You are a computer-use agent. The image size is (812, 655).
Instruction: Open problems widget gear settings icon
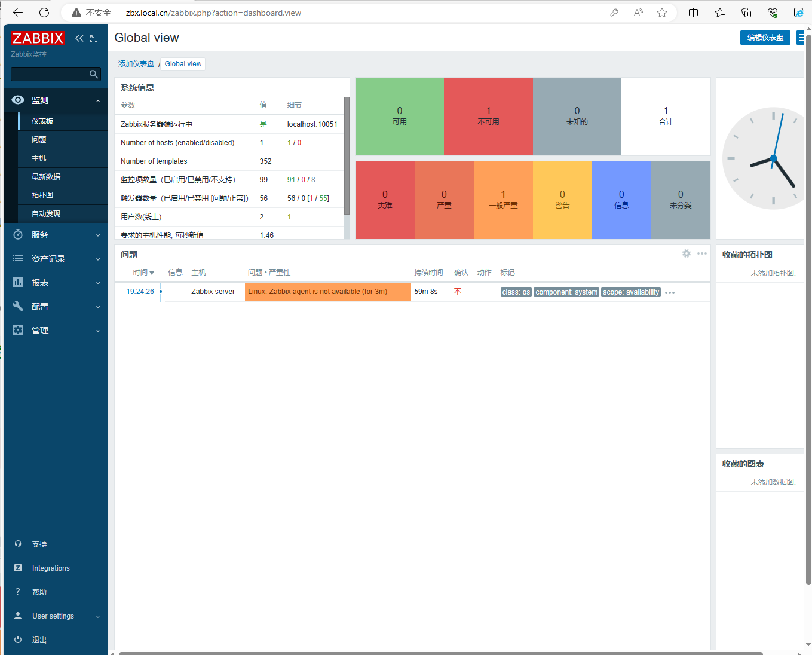[x=687, y=254]
